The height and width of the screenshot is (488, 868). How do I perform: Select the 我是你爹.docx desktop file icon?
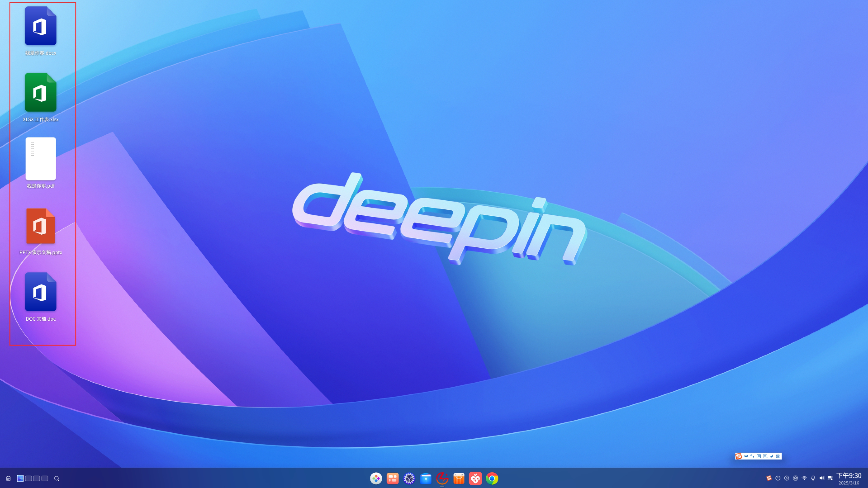[x=40, y=26]
